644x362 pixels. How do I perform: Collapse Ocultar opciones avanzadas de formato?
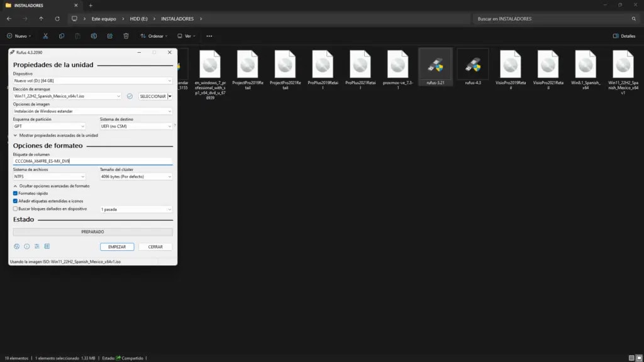[52, 186]
